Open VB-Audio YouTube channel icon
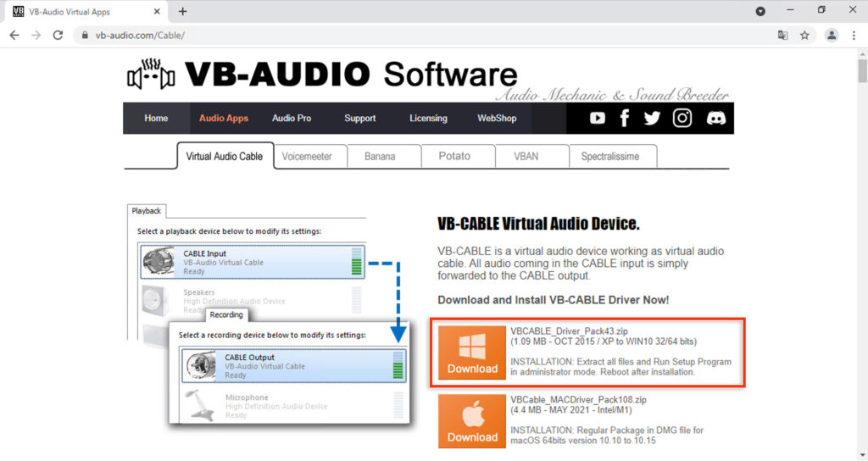868x461 pixels. pos(598,118)
